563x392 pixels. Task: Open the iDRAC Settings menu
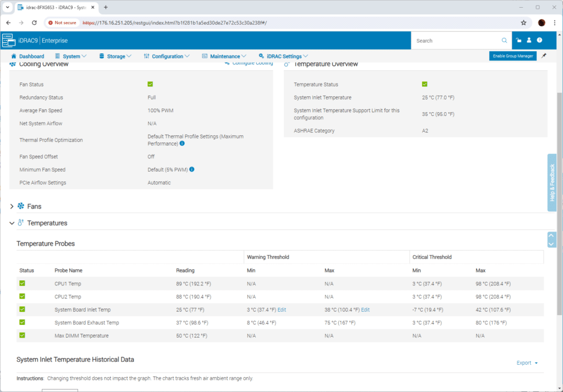283,57
